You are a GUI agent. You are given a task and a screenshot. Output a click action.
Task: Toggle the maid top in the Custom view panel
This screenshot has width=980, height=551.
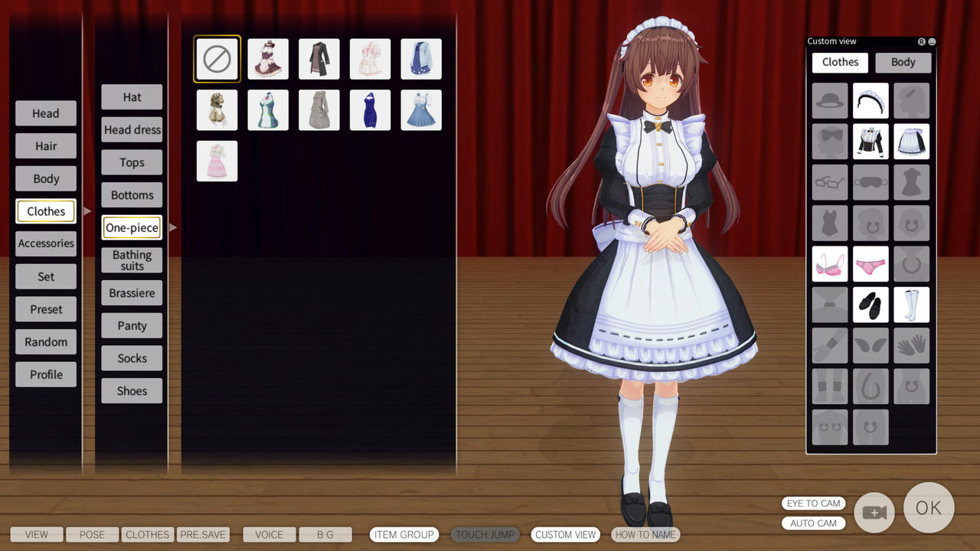(871, 142)
